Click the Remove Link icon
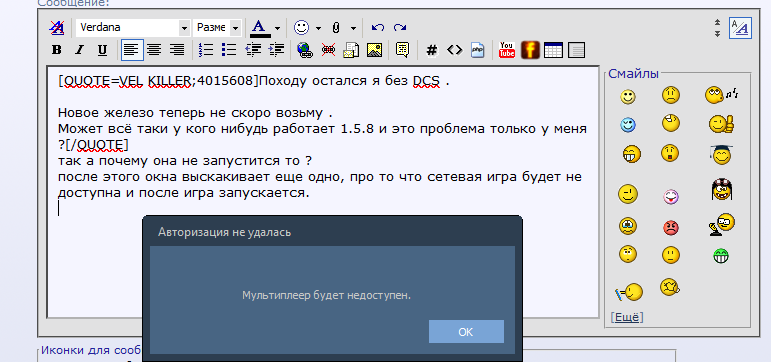This screenshot has width=771, height=362. pyautogui.click(x=328, y=50)
